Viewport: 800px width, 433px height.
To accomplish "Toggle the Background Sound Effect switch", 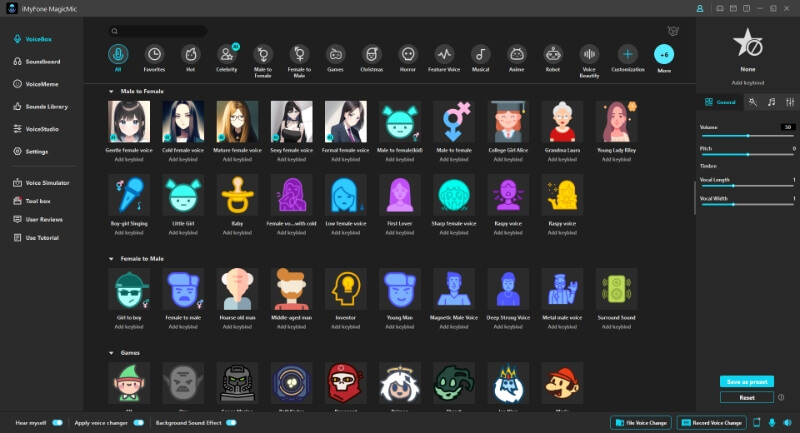I will coord(231,423).
